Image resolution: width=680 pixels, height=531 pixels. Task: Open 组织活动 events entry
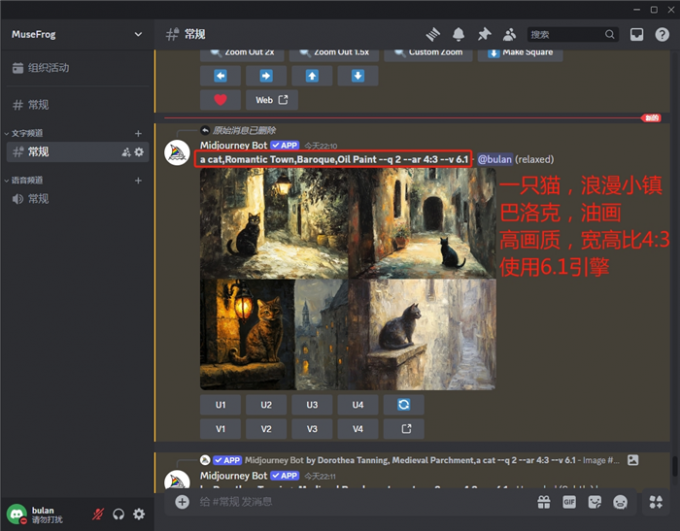[77, 68]
